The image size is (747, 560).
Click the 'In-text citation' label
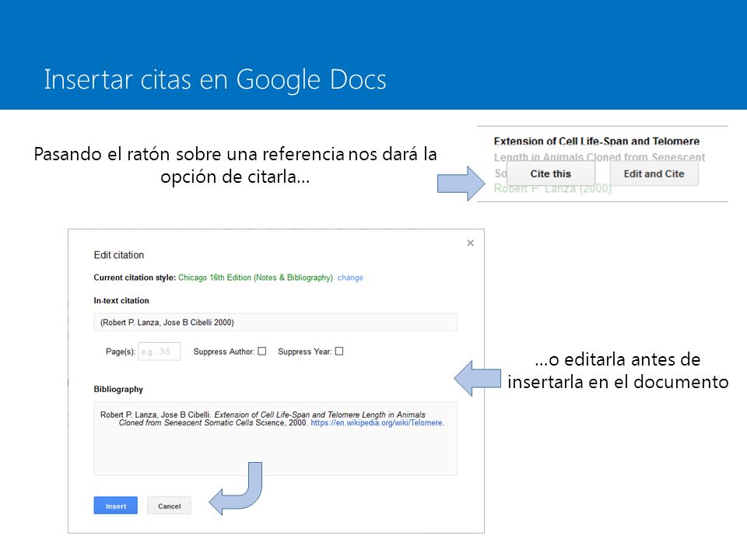121,300
